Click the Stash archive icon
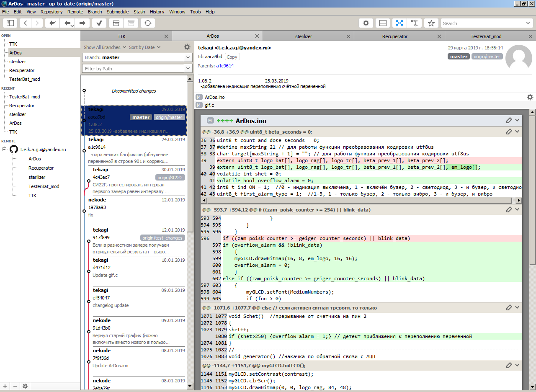 (117, 23)
